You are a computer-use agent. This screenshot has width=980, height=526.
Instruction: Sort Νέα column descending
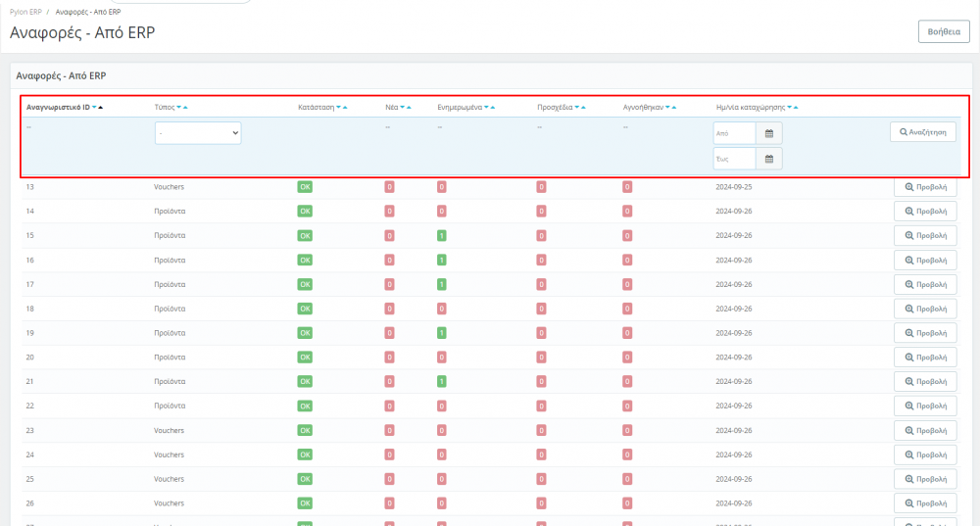(401, 107)
